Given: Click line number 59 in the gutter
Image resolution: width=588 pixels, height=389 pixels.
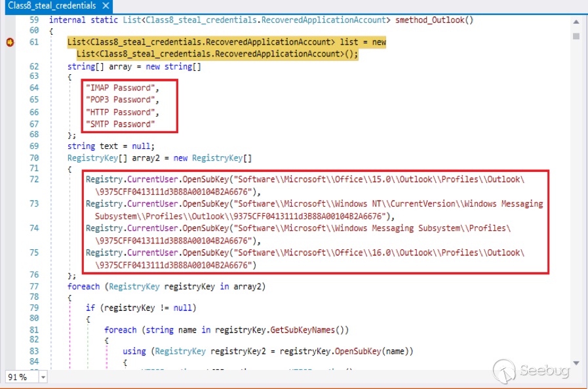Looking at the screenshot, I should (x=34, y=20).
